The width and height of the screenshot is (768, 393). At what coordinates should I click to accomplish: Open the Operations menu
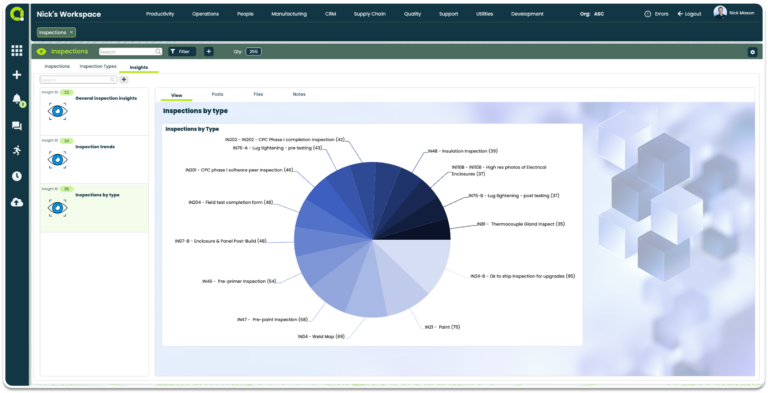coord(205,14)
